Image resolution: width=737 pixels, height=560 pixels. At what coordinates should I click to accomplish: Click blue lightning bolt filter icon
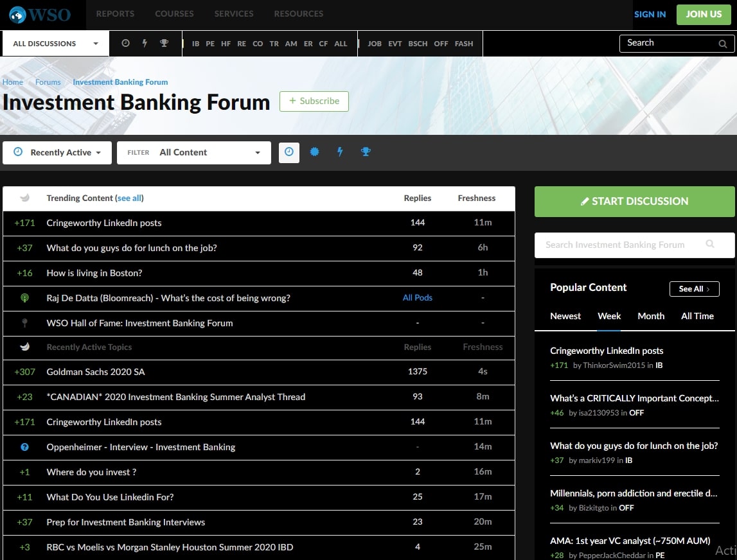click(340, 152)
